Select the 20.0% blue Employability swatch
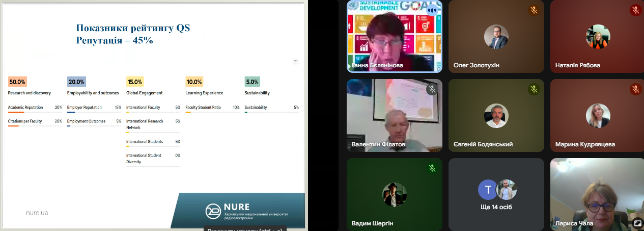 (x=76, y=82)
